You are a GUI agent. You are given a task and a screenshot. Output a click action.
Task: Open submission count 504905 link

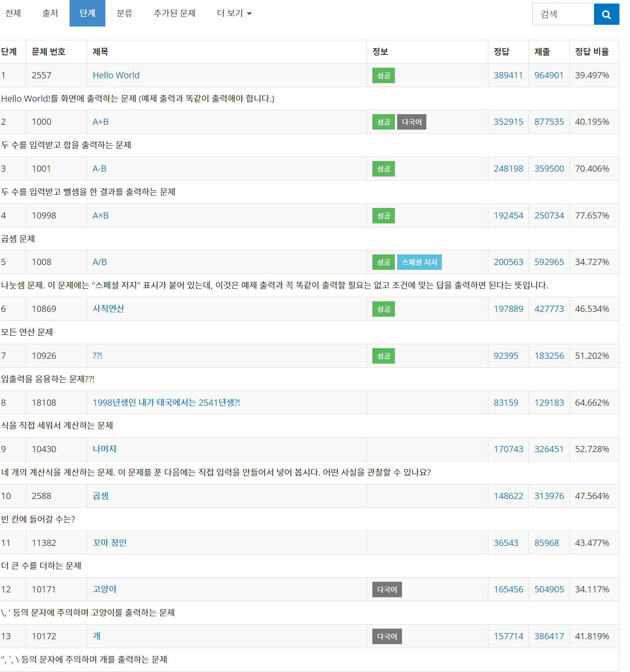(x=549, y=589)
